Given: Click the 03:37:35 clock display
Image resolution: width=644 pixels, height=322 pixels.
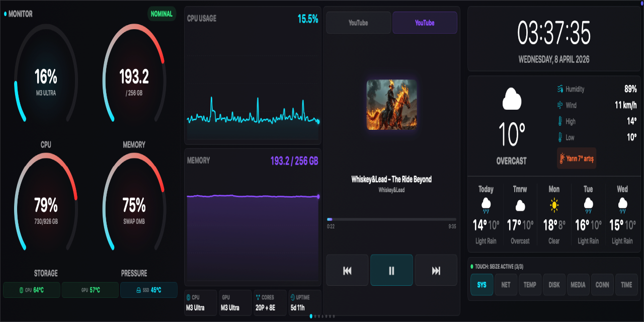Looking at the screenshot, I should (554, 34).
